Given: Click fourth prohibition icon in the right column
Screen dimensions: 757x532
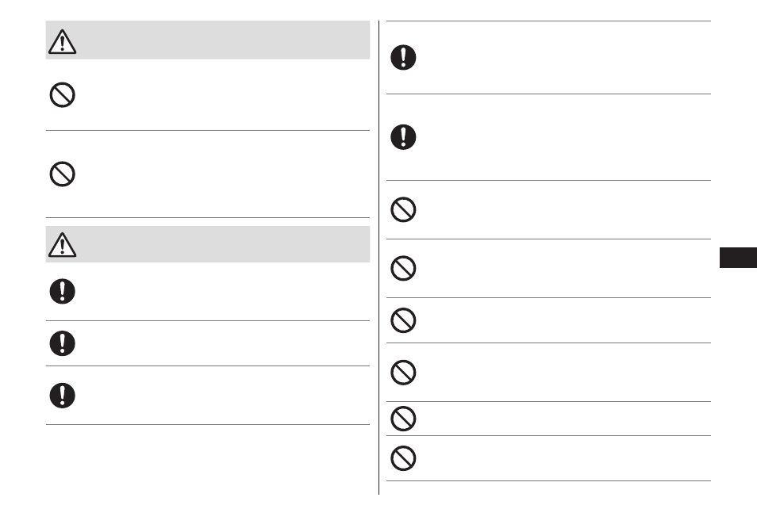Looking at the screenshot, I should coord(403,373).
